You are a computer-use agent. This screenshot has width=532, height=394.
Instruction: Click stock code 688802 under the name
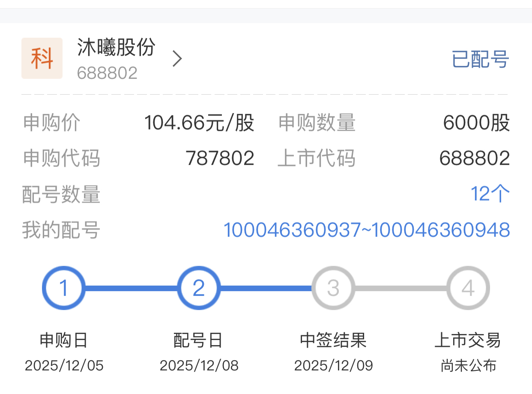click(107, 73)
